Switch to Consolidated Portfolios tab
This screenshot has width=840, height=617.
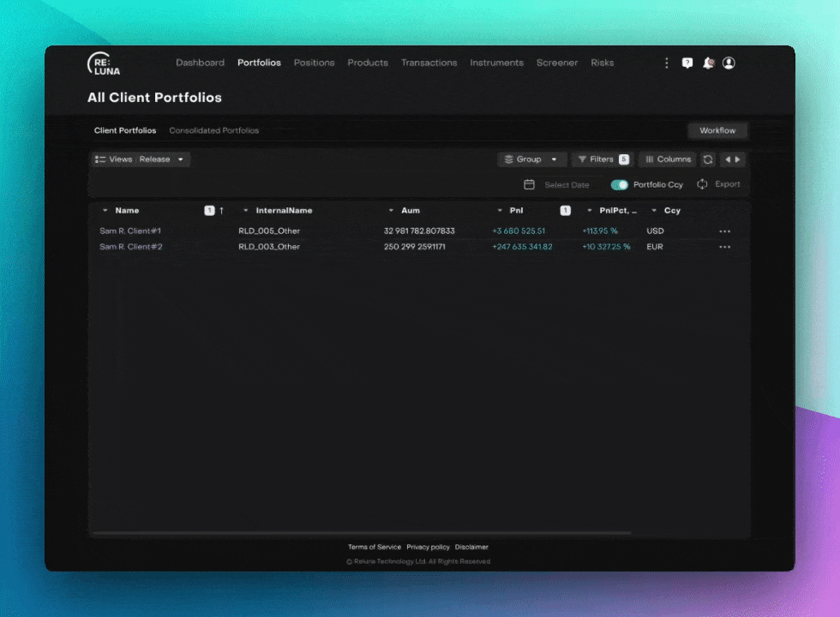point(213,131)
